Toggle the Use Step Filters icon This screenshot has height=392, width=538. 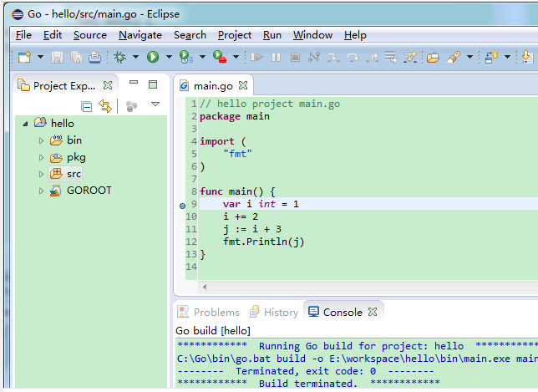pos(410,57)
